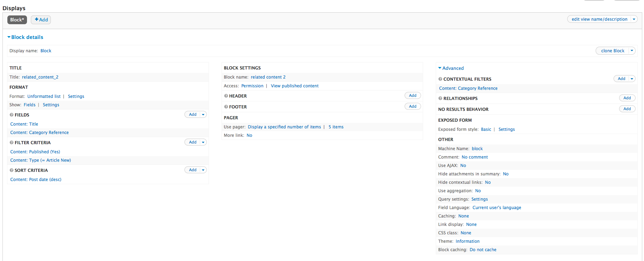
Task: Add a new display with +Add
Action: pos(41,20)
